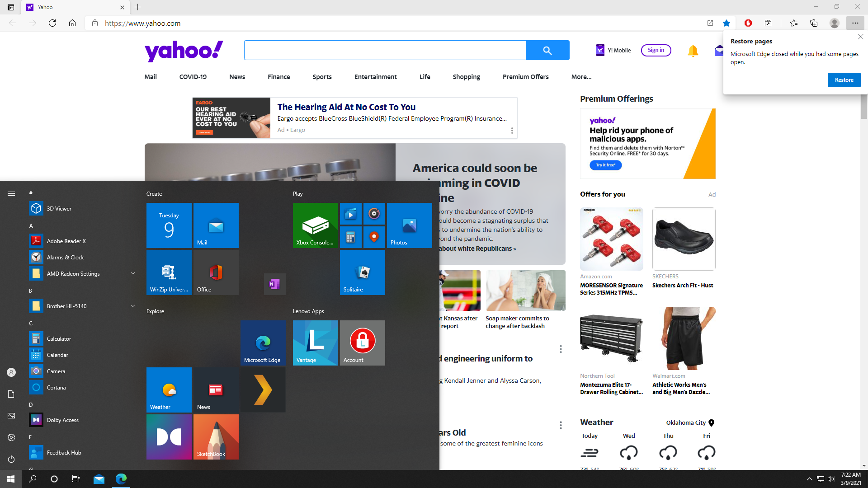Click the Restore pages button

pyautogui.click(x=844, y=80)
